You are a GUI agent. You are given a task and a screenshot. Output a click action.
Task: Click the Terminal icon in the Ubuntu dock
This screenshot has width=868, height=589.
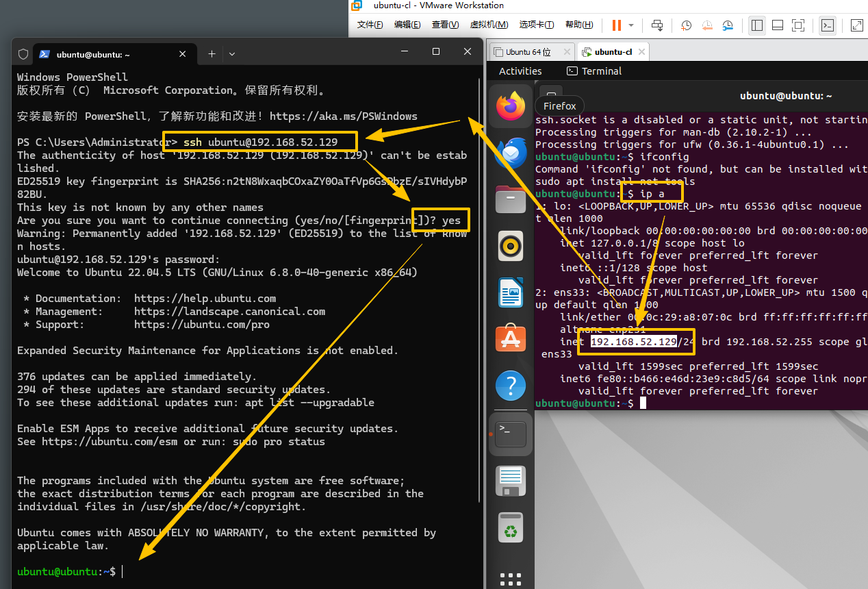click(x=511, y=434)
